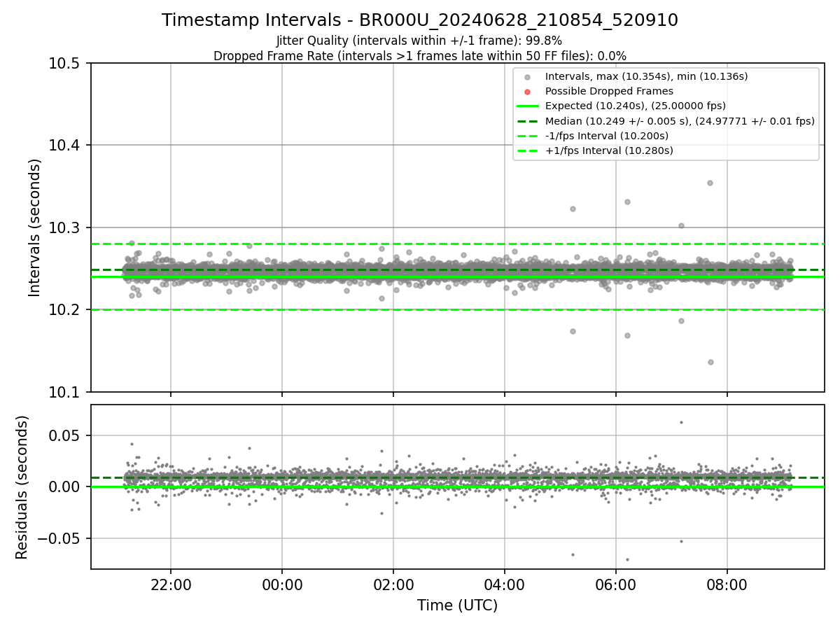Click the title 'Timestamp Intervals - BR000U_20240628_210854_520910'
Screen dimensions: 840x630
coord(420,20)
